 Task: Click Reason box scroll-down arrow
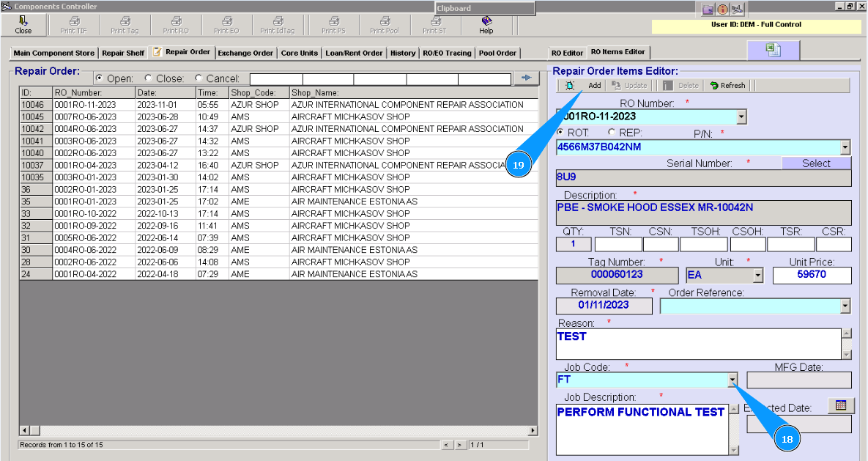[x=847, y=355]
